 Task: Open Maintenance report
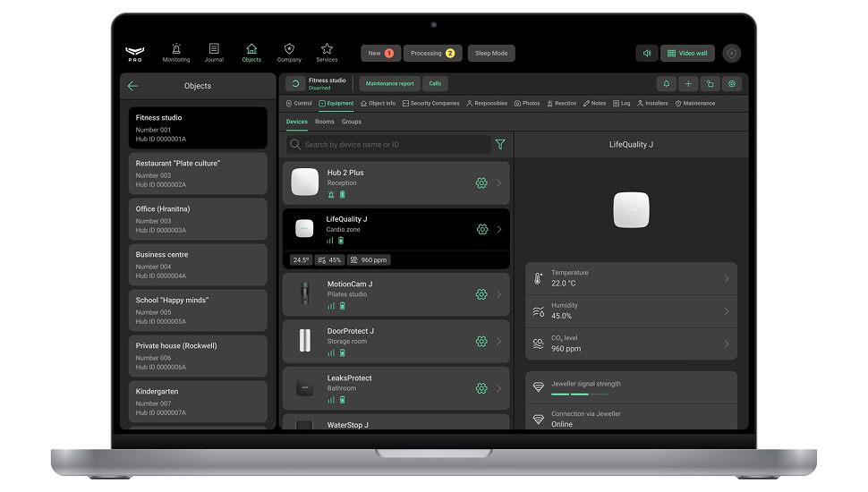pyautogui.click(x=390, y=83)
